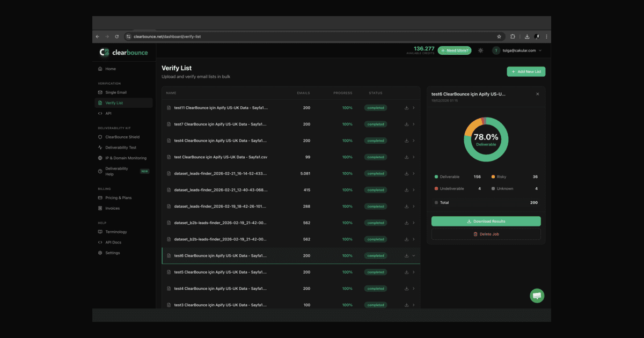This screenshot has width=644, height=338.
Task: Click the Add New List button
Action: (526, 71)
